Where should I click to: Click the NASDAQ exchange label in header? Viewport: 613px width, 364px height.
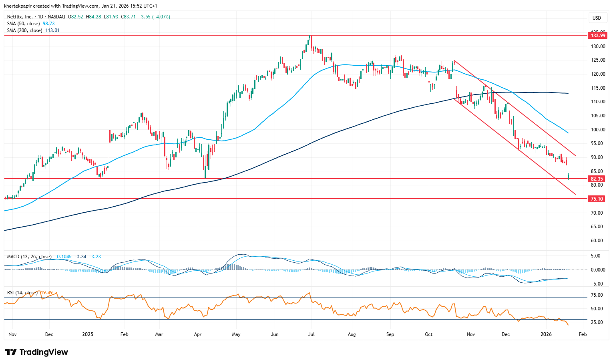click(56, 17)
